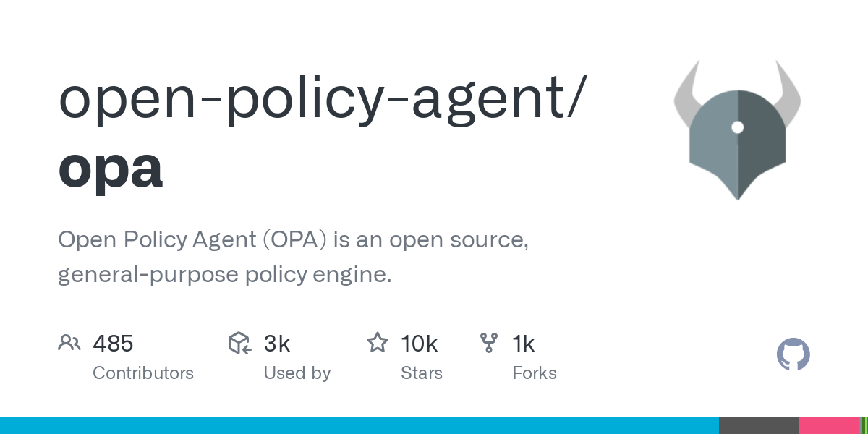Click the Stars star icon
868x434 pixels.
[x=378, y=342]
